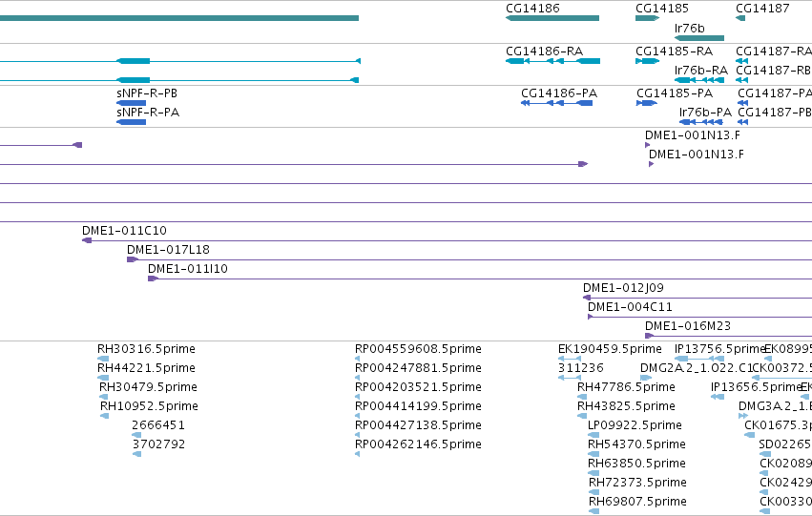The height and width of the screenshot is (516, 812).
Task: Click the sNPF-R-PB protein label
Action: [x=147, y=93]
